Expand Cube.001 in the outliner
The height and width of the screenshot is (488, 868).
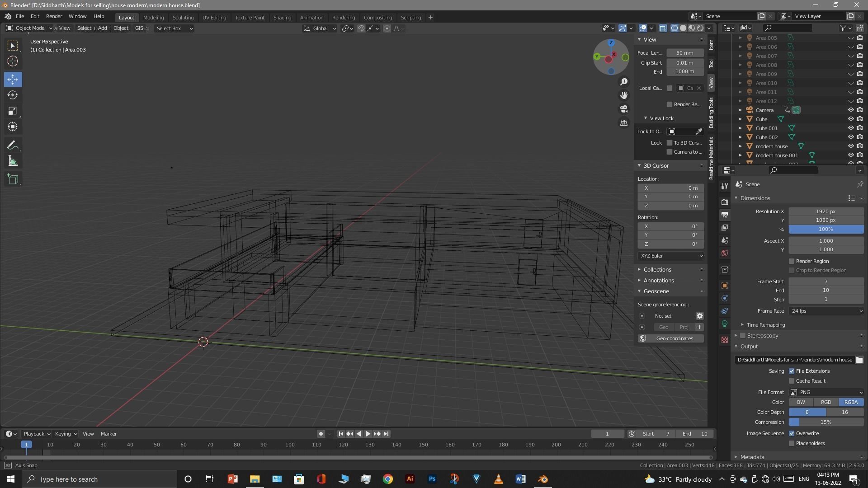(740, 128)
